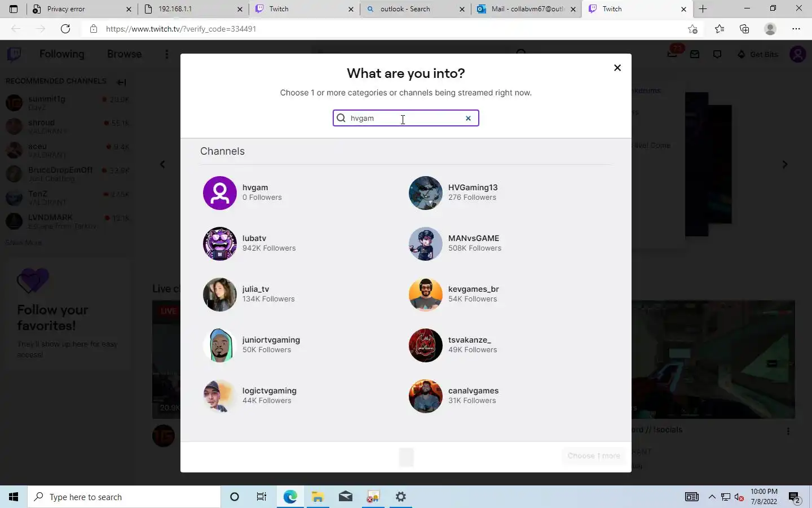Click the Get Bits button
This screenshot has height=508, width=812.
click(758, 54)
